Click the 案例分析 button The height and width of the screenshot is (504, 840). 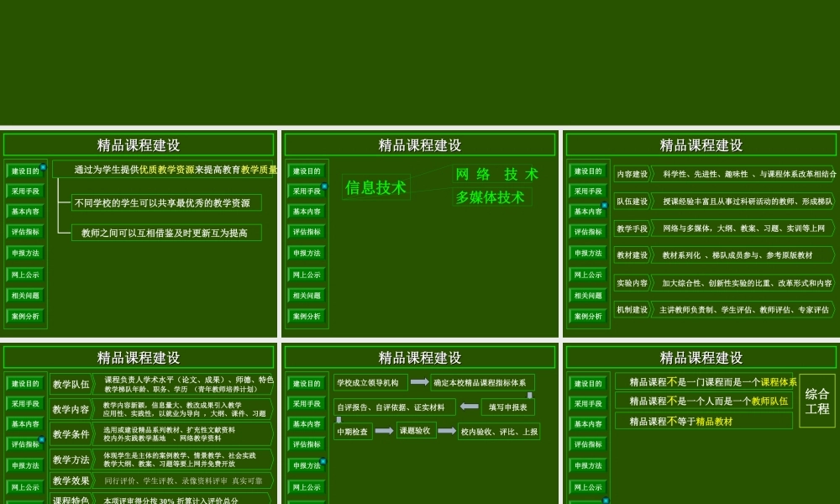pyautogui.click(x=24, y=317)
